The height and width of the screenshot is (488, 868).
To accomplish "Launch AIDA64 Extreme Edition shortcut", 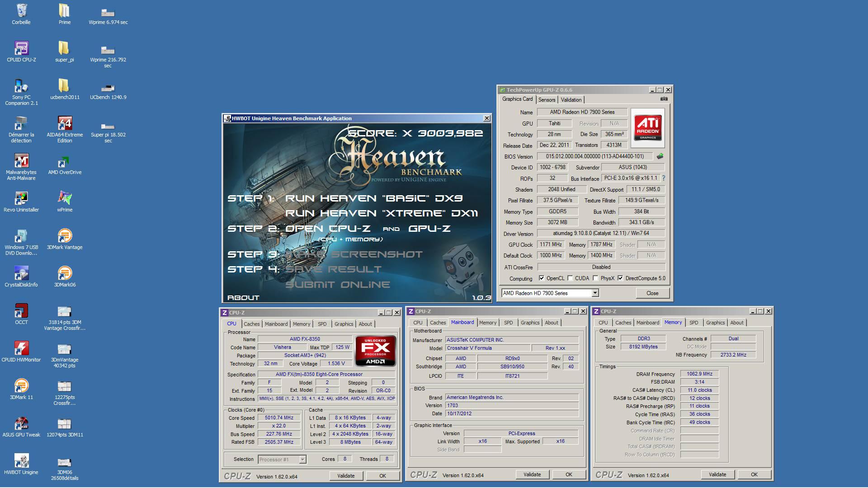I will (x=65, y=129).
